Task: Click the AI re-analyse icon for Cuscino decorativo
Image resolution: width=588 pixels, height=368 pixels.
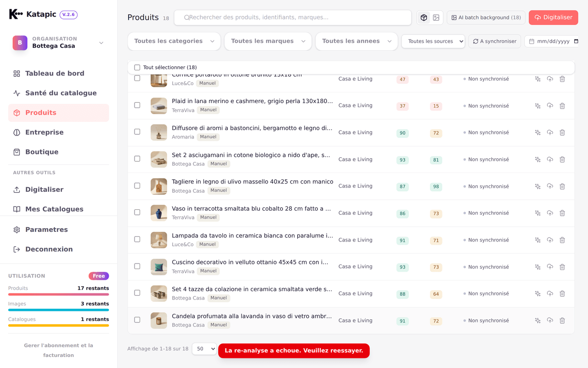Action: (x=537, y=267)
